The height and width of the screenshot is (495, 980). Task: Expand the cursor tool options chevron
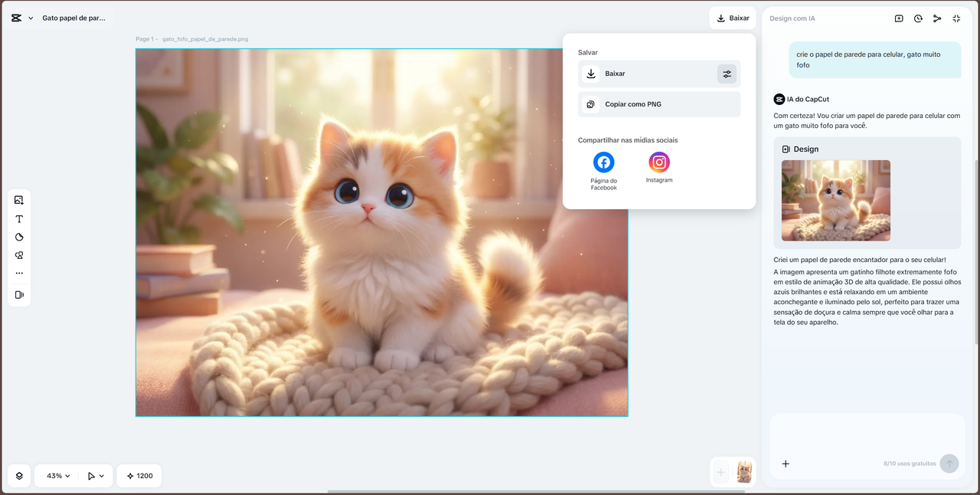(102, 476)
